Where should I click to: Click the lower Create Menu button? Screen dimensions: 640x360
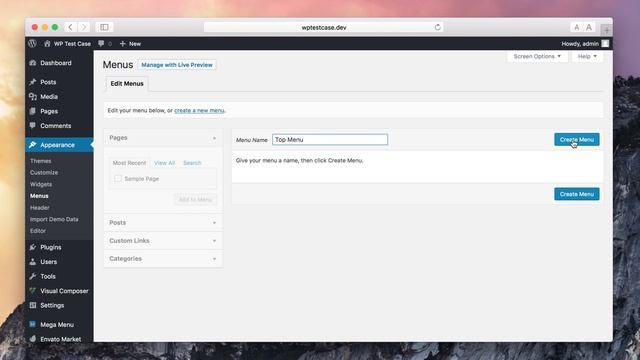click(x=577, y=194)
